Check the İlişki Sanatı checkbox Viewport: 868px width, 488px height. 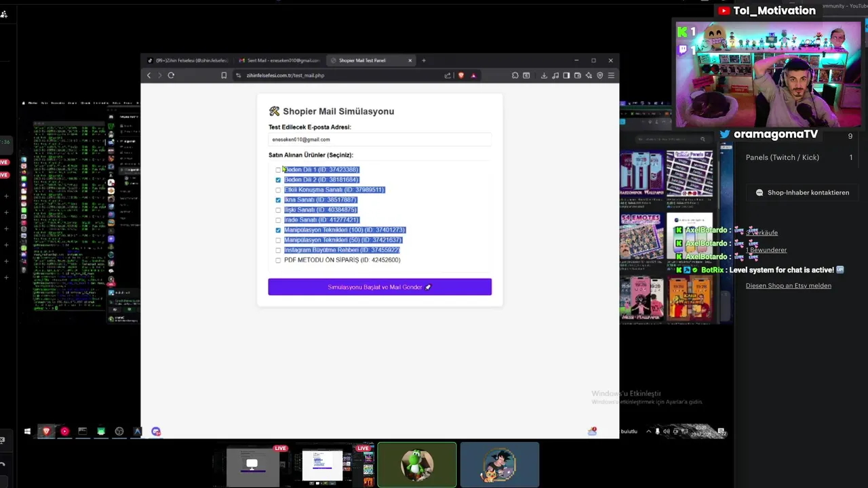tap(278, 210)
